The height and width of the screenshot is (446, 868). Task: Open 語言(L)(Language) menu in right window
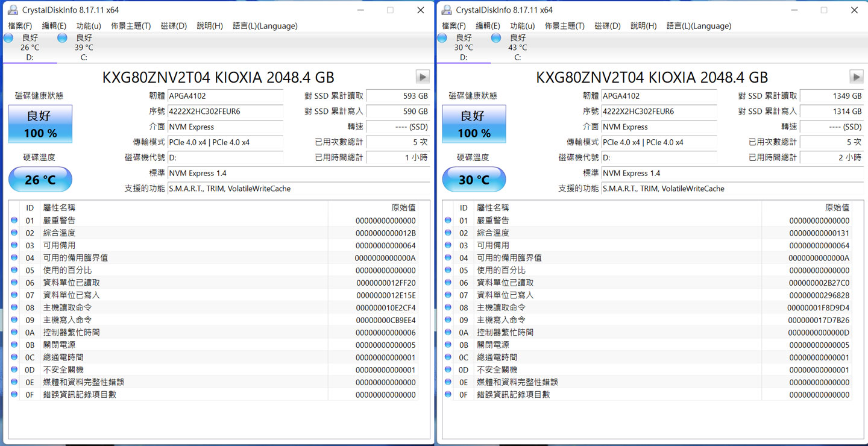coord(699,26)
